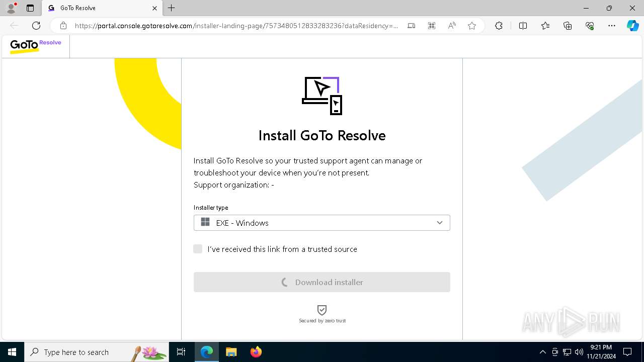Check 'I've received this link from a trusted source'
Image resolution: width=644 pixels, height=362 pixels.
198,249
